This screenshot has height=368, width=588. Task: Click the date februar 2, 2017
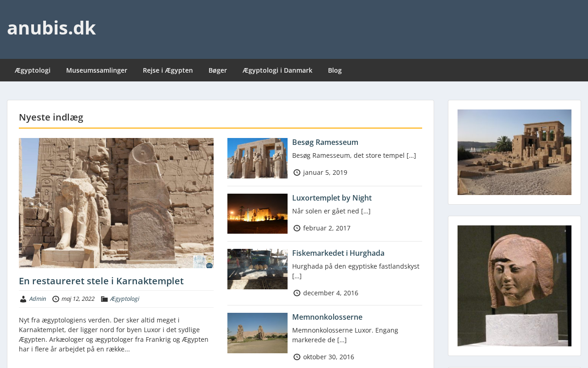[327, 228]
